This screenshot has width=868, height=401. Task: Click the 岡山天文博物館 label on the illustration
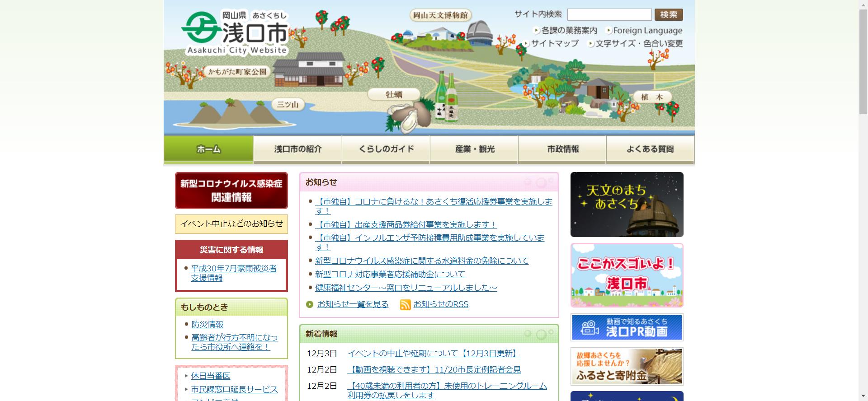(x=440, y=15)
